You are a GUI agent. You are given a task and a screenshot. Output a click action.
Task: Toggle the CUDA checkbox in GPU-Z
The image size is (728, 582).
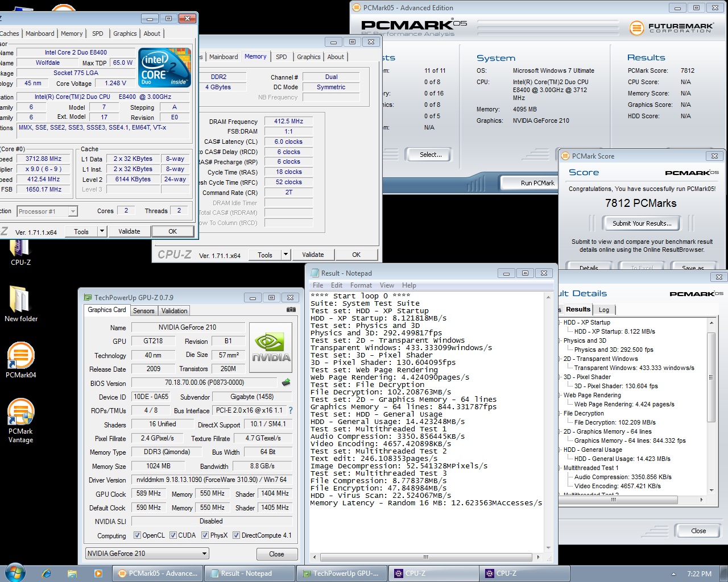(x=173, y=535)
